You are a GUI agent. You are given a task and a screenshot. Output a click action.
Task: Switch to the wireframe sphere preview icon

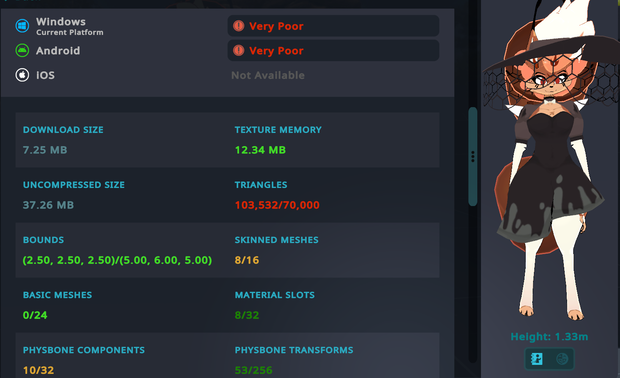[x=562, y=359]
